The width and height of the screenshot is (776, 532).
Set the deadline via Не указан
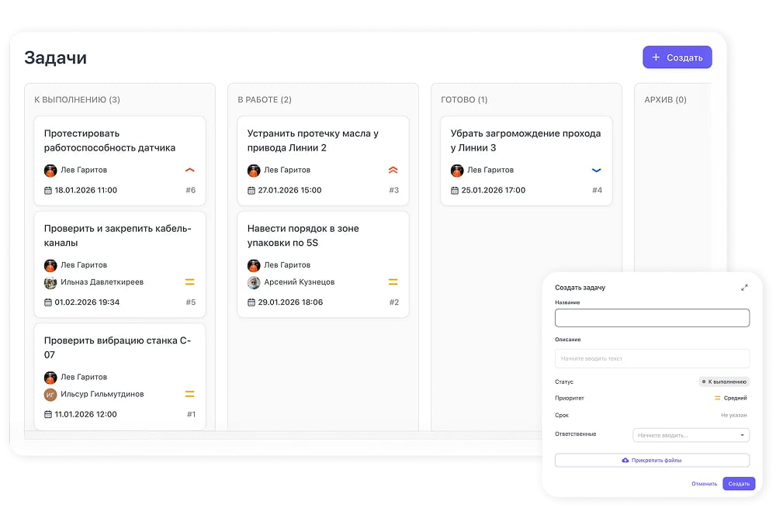pyautogui.click(x=734, y=416)
